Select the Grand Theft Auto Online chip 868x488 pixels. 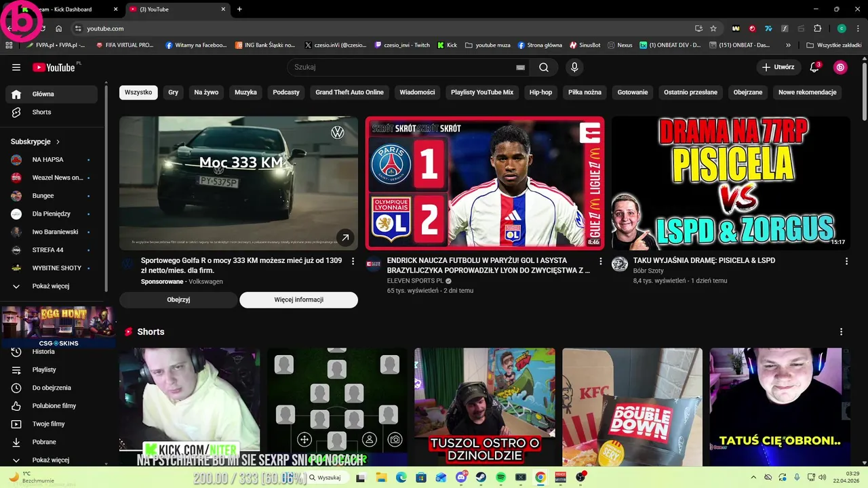tap(349, 92)
